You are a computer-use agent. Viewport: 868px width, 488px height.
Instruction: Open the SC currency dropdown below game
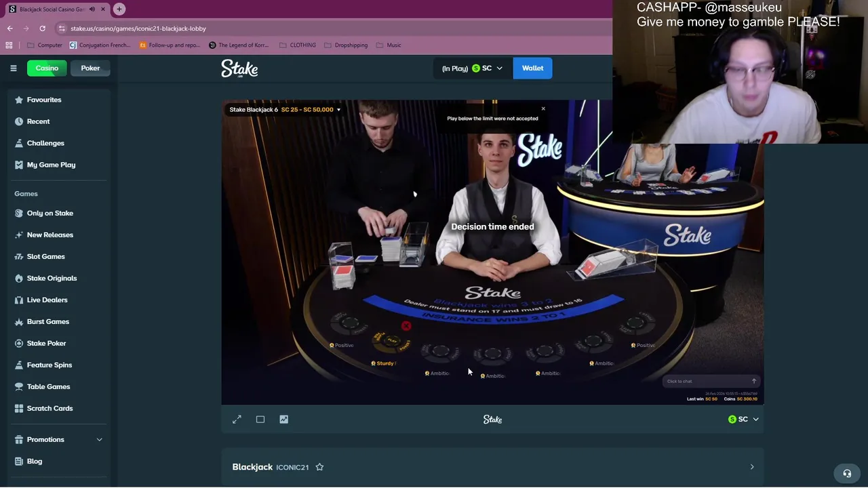[743, 420]
